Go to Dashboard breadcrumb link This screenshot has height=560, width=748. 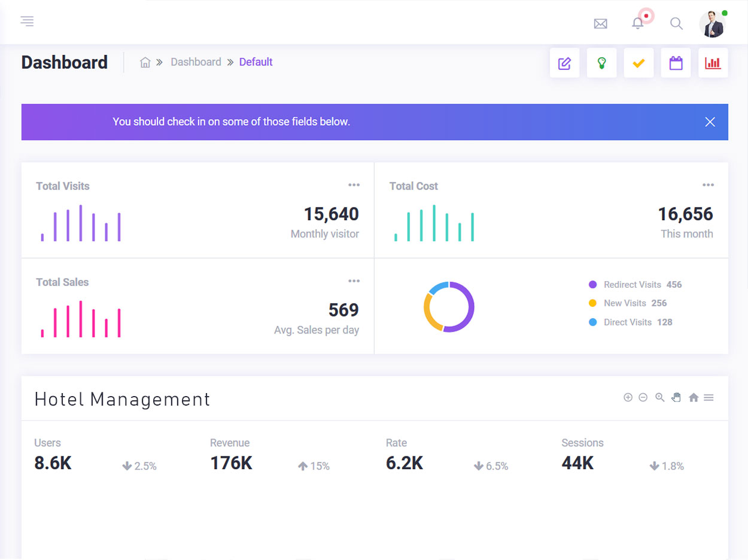196,62
